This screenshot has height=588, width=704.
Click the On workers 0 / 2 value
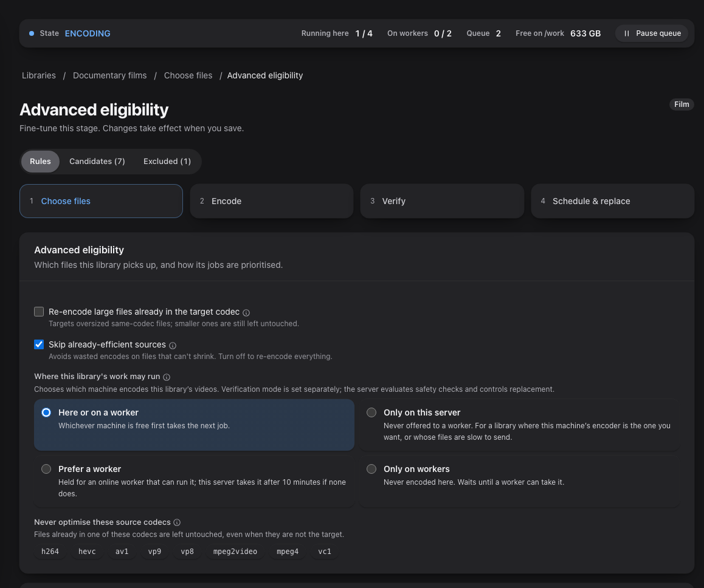pyautogui.click(x=443, y=33)
